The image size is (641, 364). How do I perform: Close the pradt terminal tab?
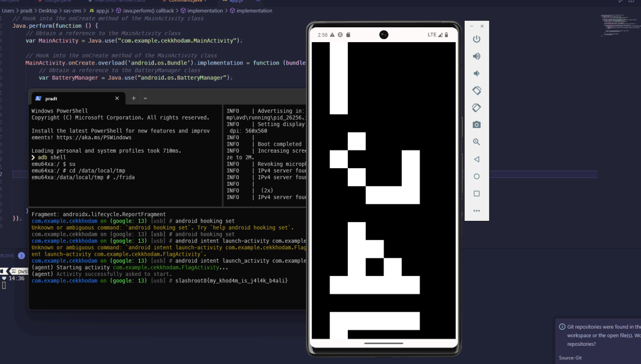pos(118,98)
